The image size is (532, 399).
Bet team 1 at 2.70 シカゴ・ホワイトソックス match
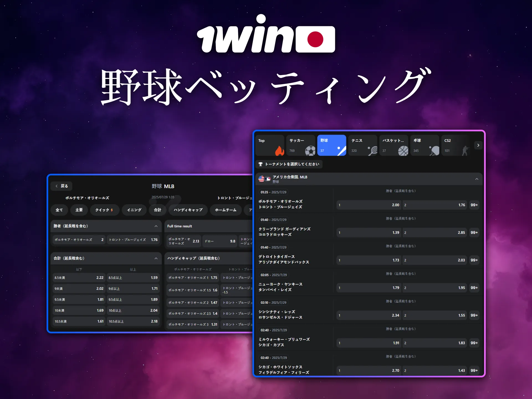(x=369, y=370)
